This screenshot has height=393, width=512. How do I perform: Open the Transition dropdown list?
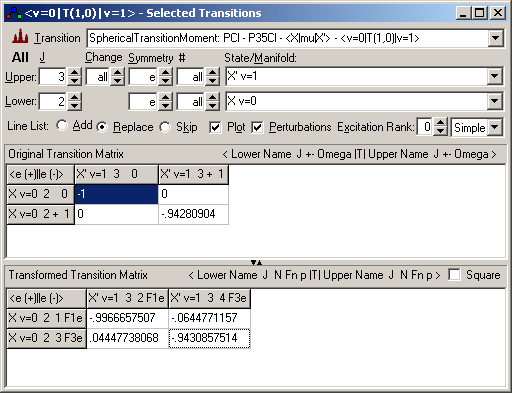(495, 38)
